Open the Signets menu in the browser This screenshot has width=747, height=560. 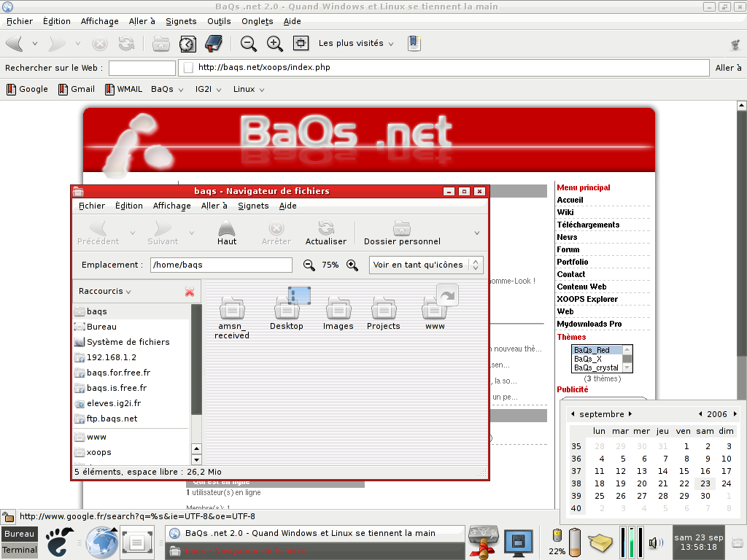pyautogui.click(x=181, y=21)
